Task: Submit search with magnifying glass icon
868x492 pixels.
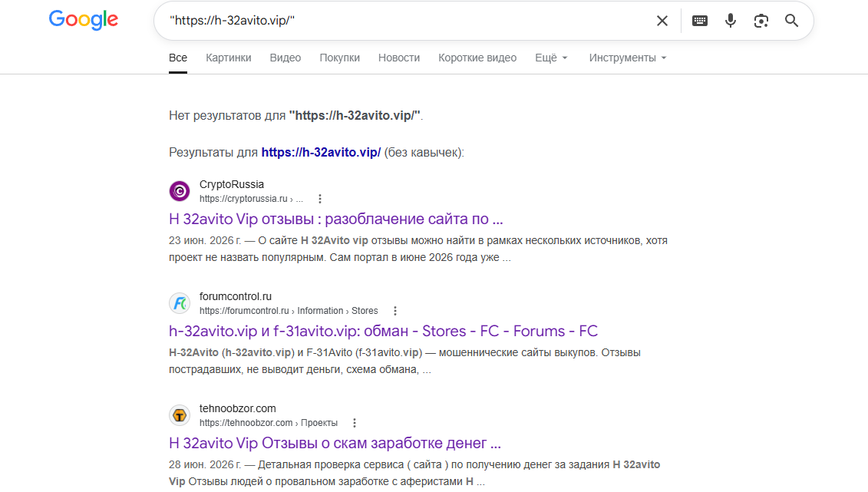Action: click(791, 21)
